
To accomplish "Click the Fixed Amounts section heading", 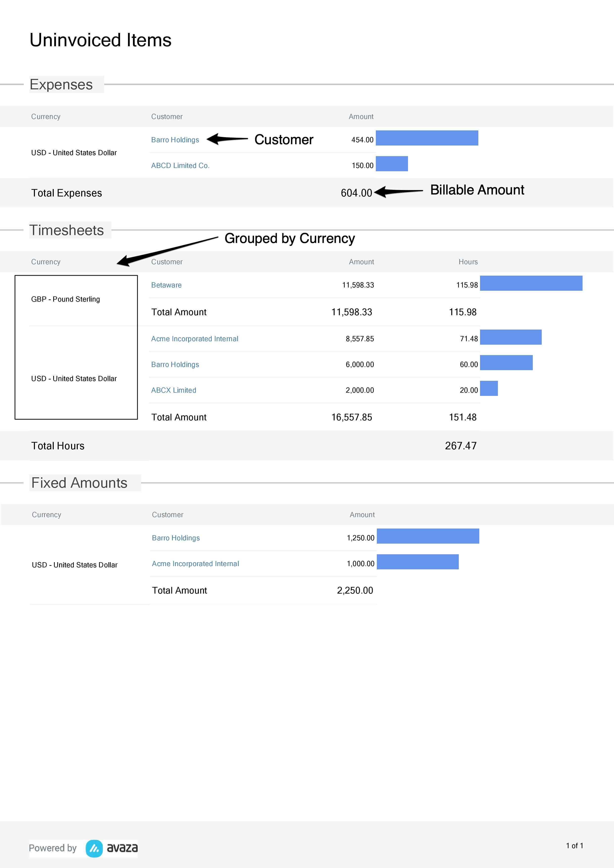I will [x=79, y=483].
